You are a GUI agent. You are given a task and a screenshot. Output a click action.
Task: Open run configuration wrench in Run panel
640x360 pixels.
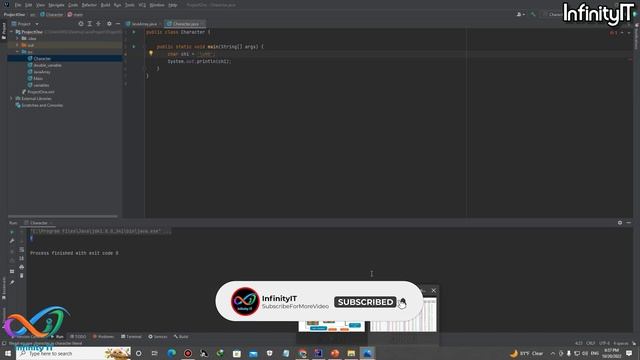[x=12, y=241]
